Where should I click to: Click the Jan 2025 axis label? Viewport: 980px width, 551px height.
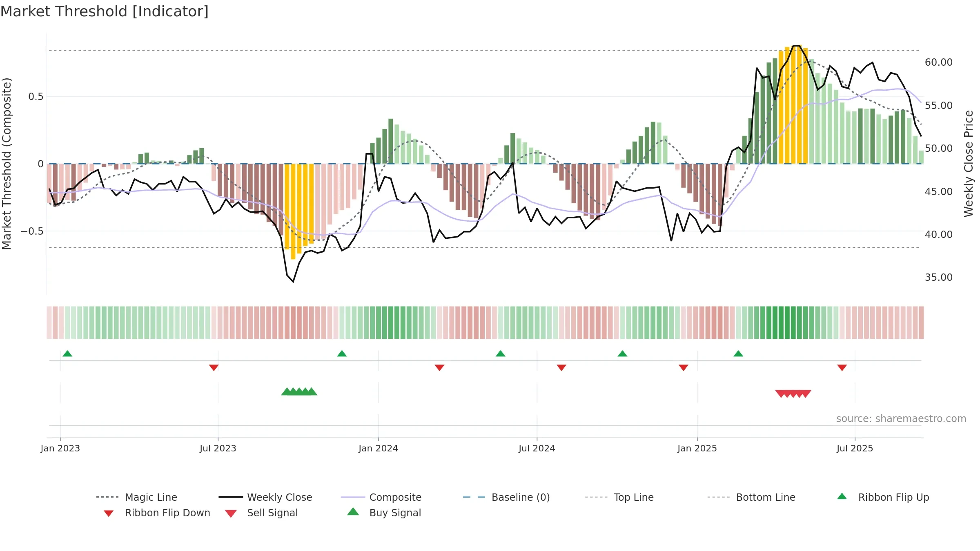pos(697,449)
